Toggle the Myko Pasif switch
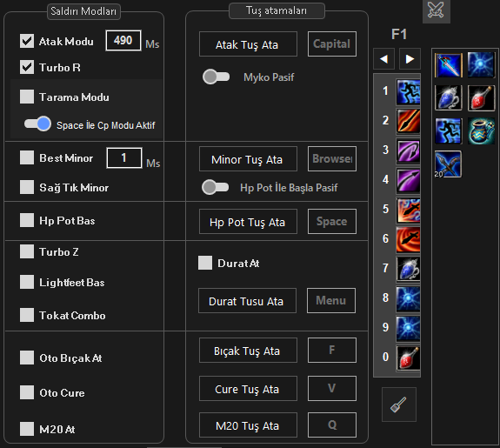Viewport: 500px width, 448px height. click(x=217, y=77)
